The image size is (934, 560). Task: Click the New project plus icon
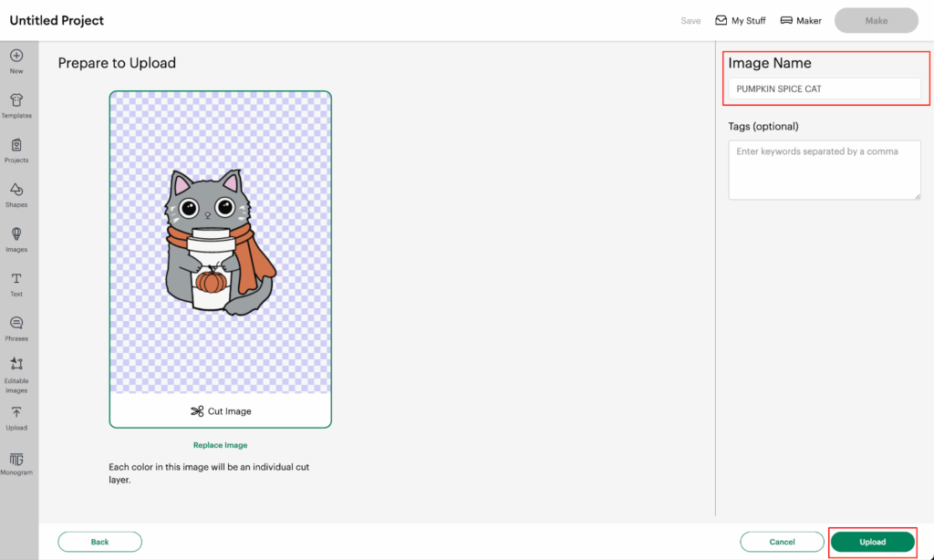(x=16, y=57)
